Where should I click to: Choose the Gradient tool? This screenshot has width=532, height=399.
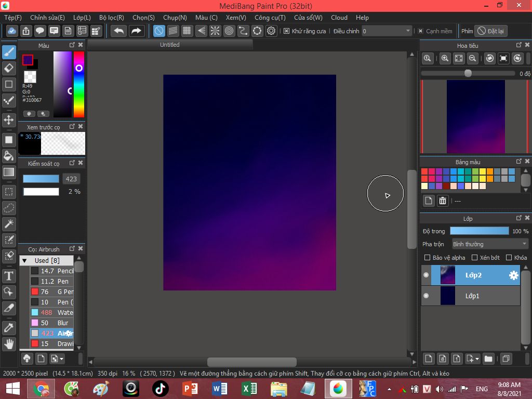(9, 172)
